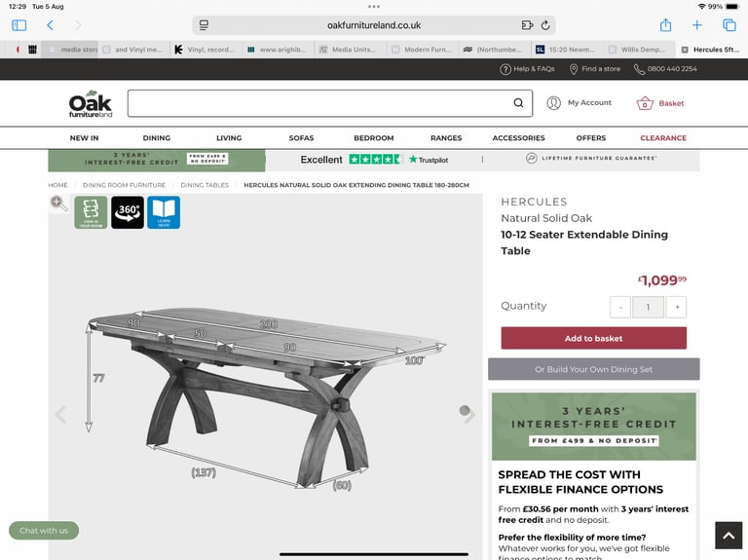Show previous product image with left arrow
Screen dimensions: 748x560
coord(60,414)
